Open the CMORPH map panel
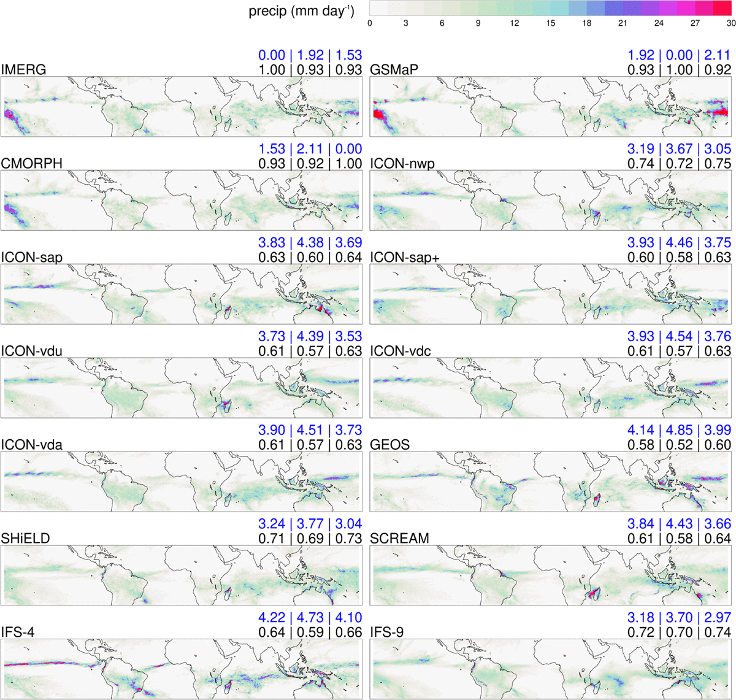Viewport: 736px width, 700px height. click(x=182, y=201)
